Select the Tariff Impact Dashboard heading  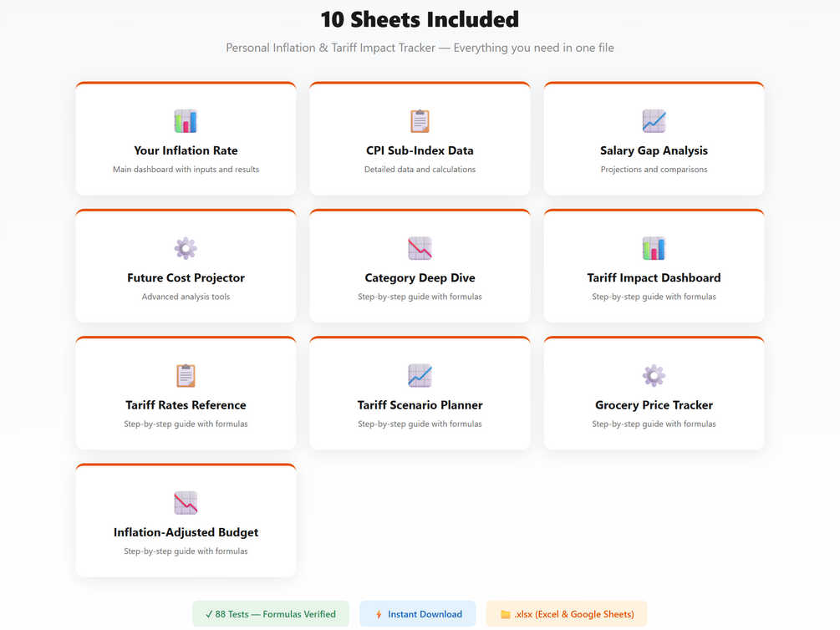point(654,277)
